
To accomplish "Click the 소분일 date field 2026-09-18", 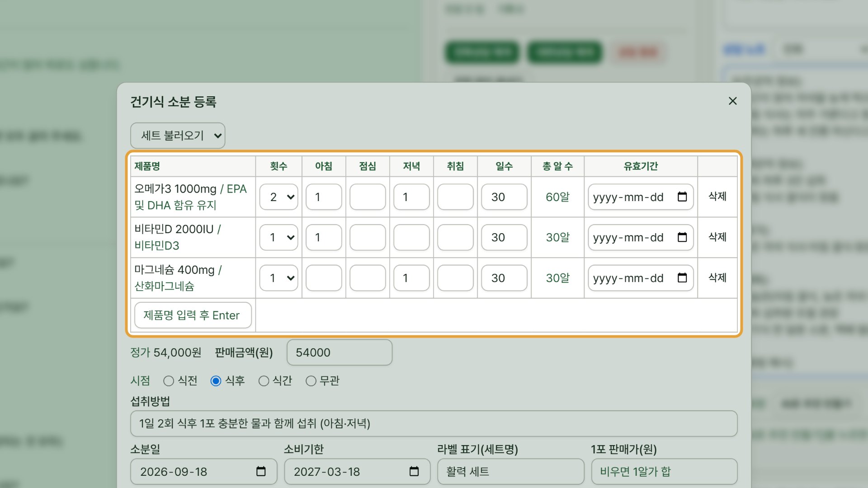I will tap(203, 471).
